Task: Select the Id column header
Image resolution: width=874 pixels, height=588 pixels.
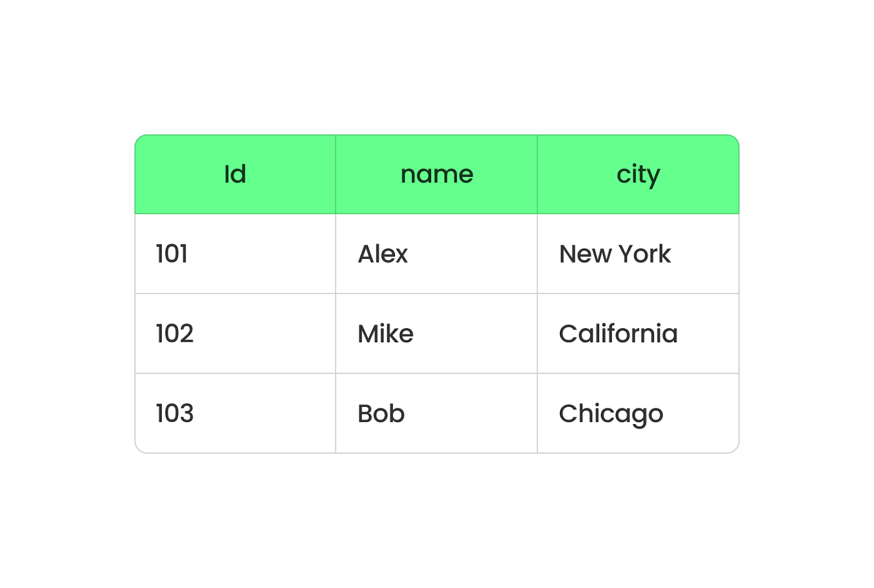Action: pos(235,174)
